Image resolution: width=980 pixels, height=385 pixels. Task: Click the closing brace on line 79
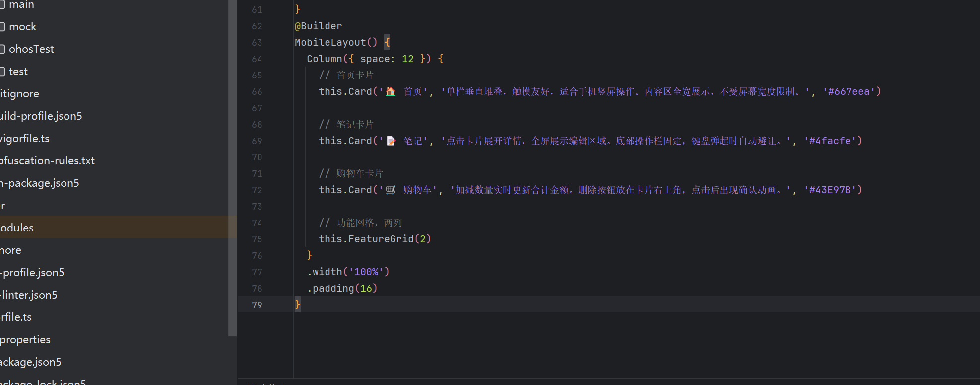[x=298, y=305]
